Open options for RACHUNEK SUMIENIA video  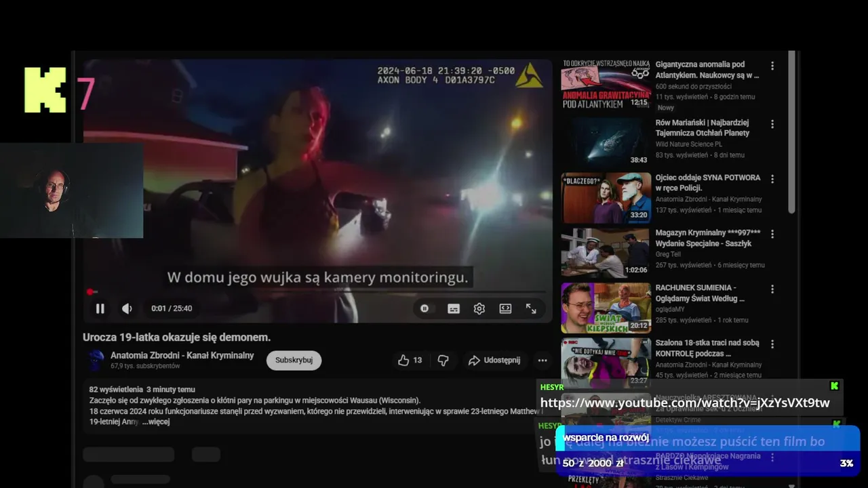coord(772,289)
